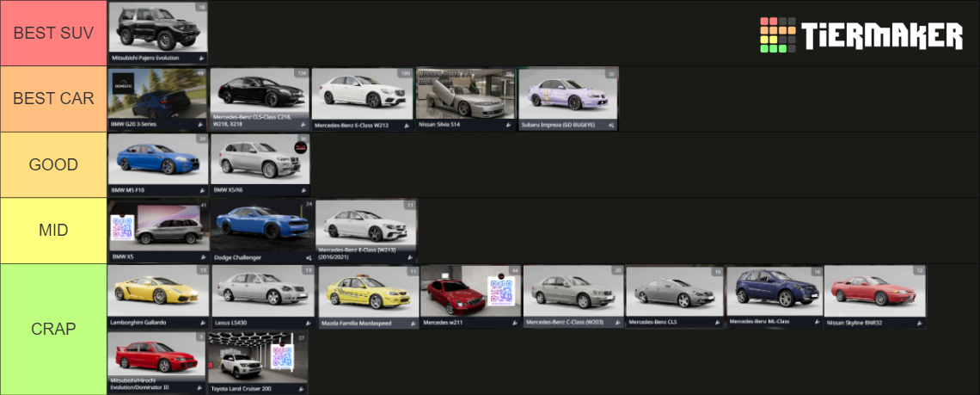Click the QR code on the BMW X5 image
The height and width of the screenshot is (395, 980).
pyautogui.click(x=122, y=228)
